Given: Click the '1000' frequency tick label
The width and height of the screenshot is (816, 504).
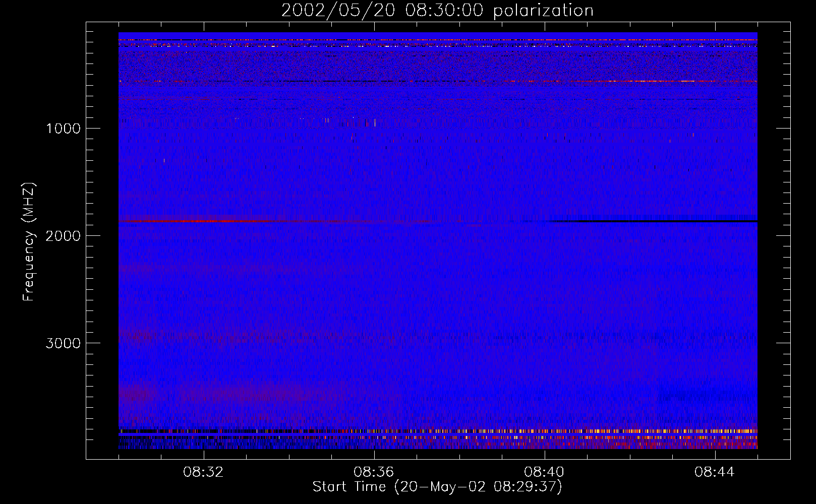Looking at the screenshot, I should point(63,129).
